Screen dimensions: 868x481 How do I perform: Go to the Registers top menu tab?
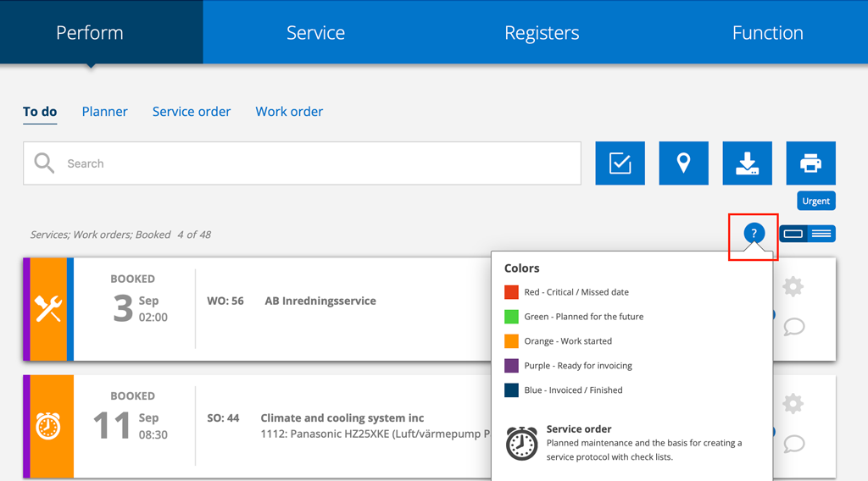click(x=542, y=33)
